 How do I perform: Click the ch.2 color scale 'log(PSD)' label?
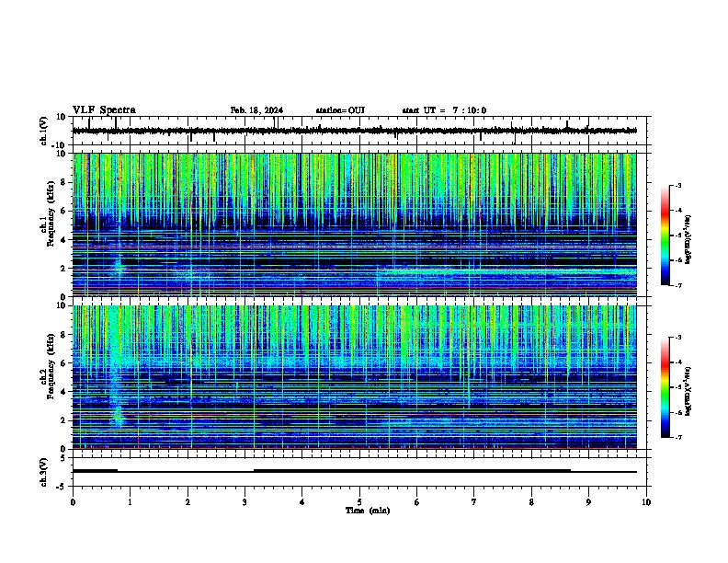pyautogui.click(x=688, y=391)
